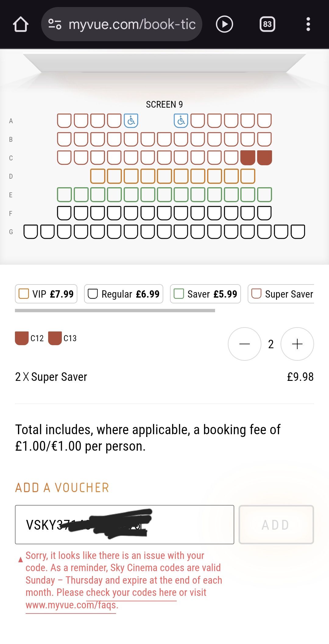
Task: Increase the ticket quantity with the plus button
Action: (x=297, y=344)
